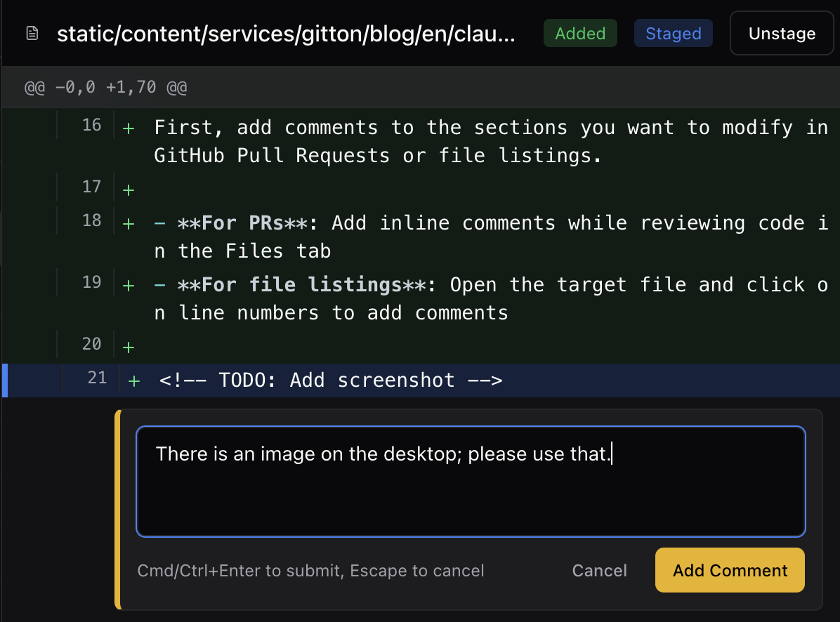Click the @@ -0,0 +1,70 @@ hunk header

(106, 88)
